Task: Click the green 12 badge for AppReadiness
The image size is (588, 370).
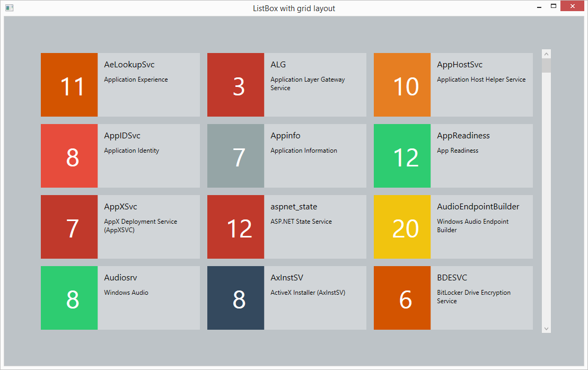Action: 402,156
